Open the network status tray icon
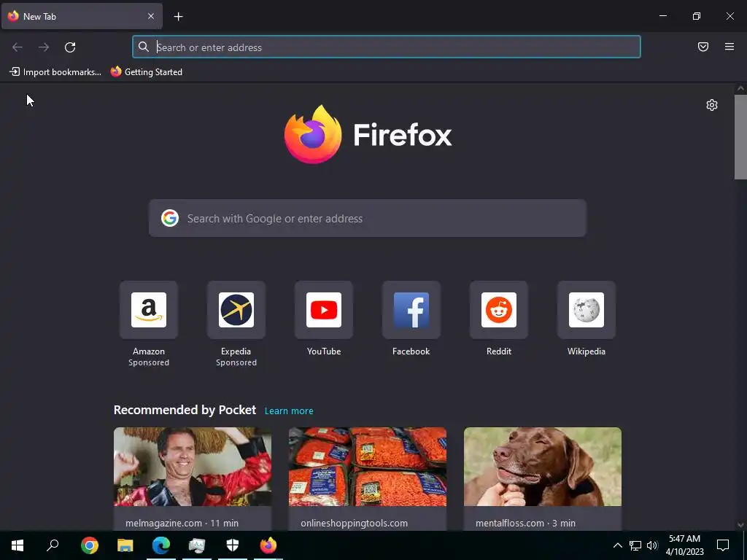This screenshot has width=747, height=560. [x=635, y=545]
